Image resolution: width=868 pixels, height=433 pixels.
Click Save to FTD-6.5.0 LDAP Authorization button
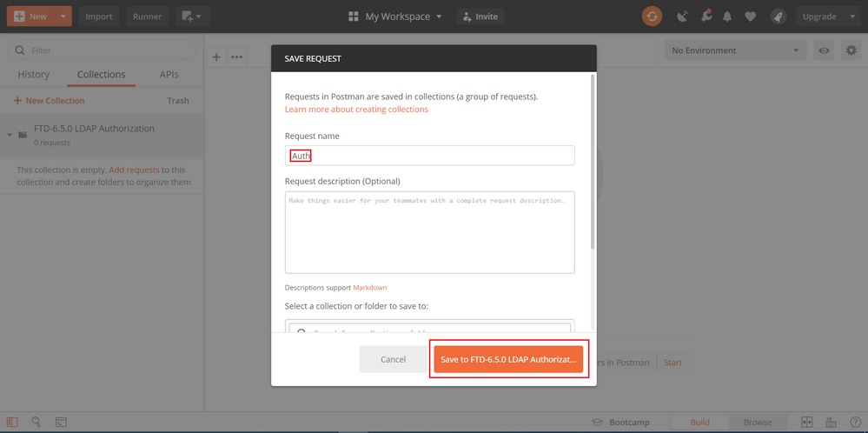(508, 359)
